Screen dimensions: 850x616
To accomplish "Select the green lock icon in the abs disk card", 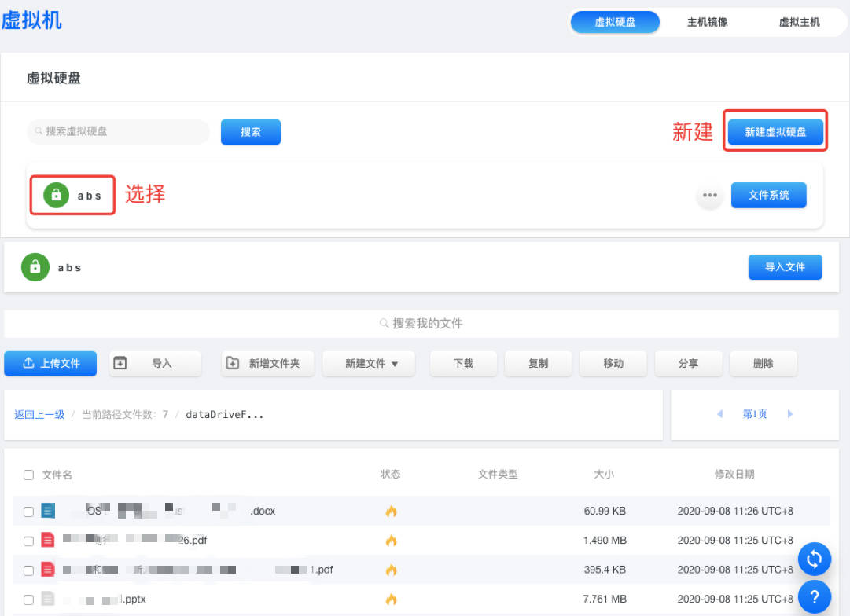I will coord(57,195).
